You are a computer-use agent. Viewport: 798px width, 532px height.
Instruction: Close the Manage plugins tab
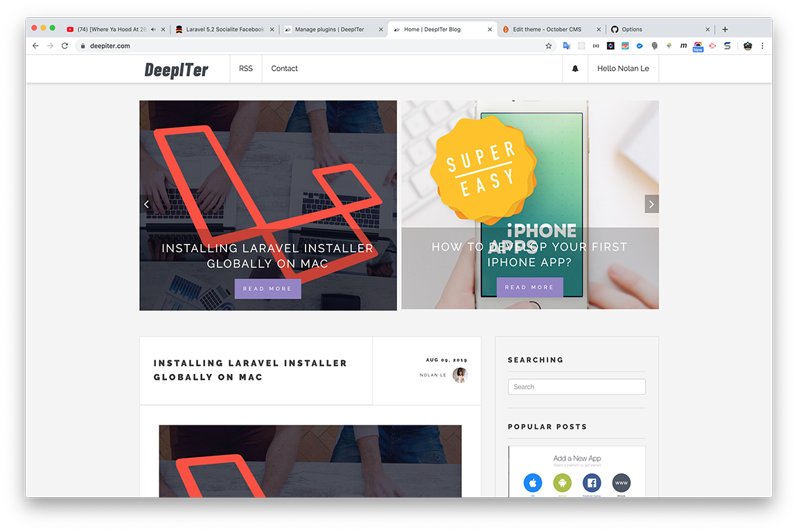(381, 30)
